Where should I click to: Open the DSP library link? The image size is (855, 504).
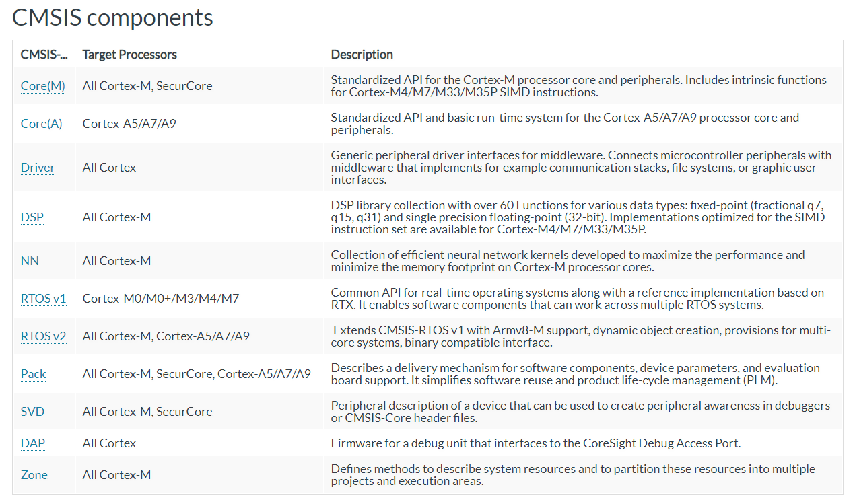(31, 217)
